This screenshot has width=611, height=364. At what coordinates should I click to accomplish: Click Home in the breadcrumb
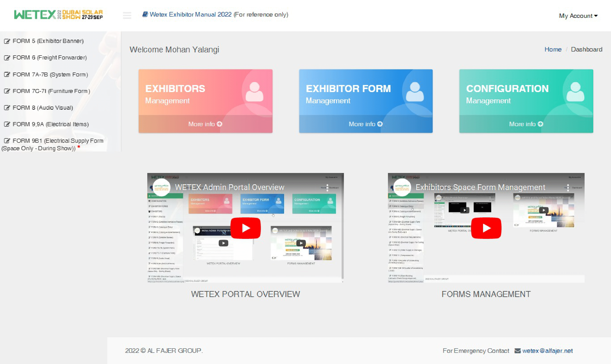553,49
